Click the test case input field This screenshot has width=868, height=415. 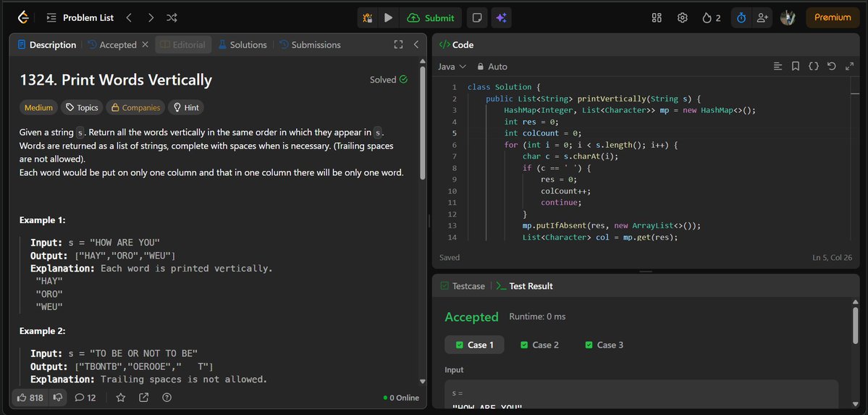pos(641,395)
